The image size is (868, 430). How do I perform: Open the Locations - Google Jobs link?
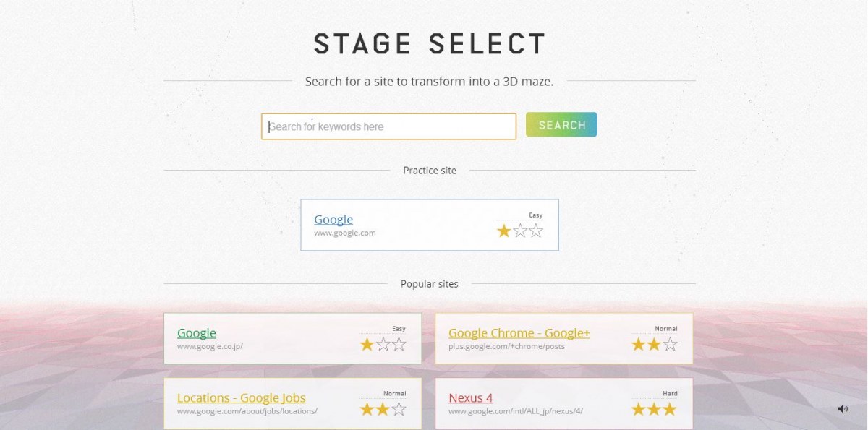242,398
